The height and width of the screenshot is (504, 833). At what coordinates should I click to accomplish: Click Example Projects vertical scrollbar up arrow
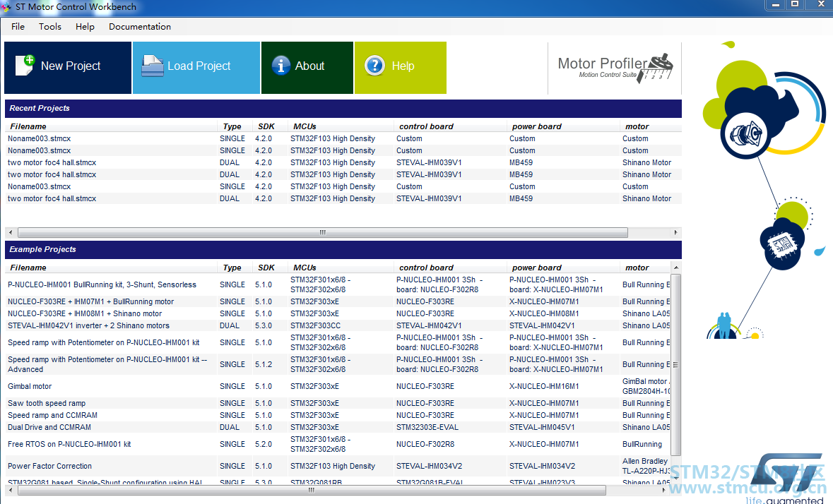675,268
